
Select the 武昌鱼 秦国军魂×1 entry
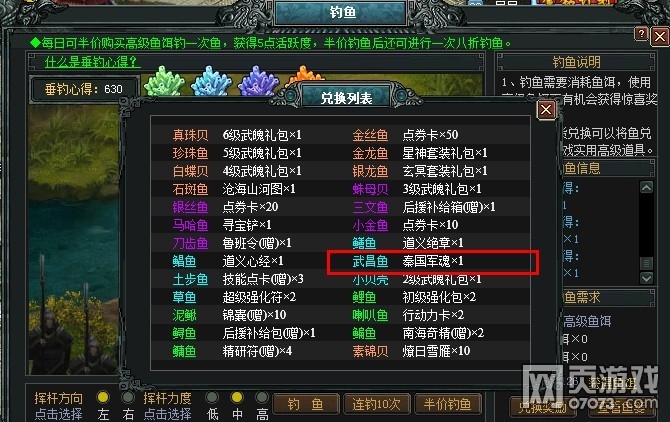pos(432,261)
